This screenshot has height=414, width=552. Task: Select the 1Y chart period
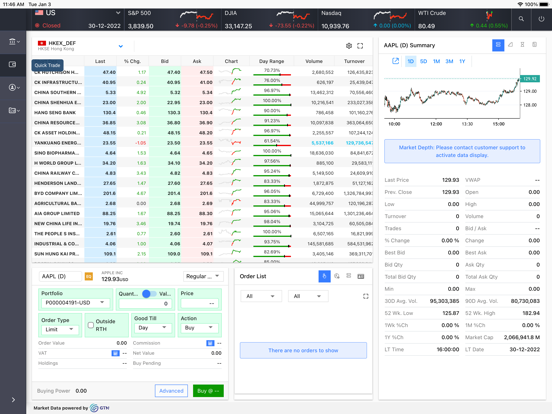(462, 61)
